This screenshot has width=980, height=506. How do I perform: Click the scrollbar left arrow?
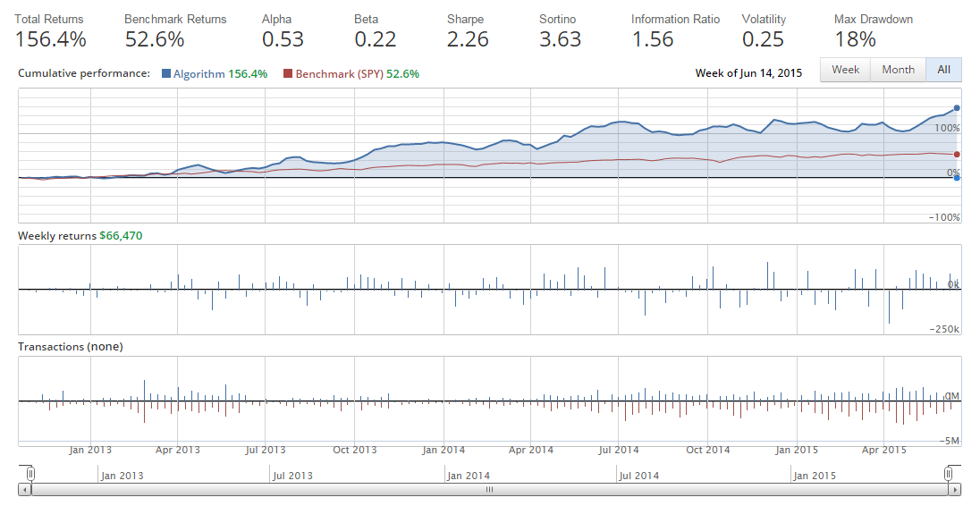(24, 490)
